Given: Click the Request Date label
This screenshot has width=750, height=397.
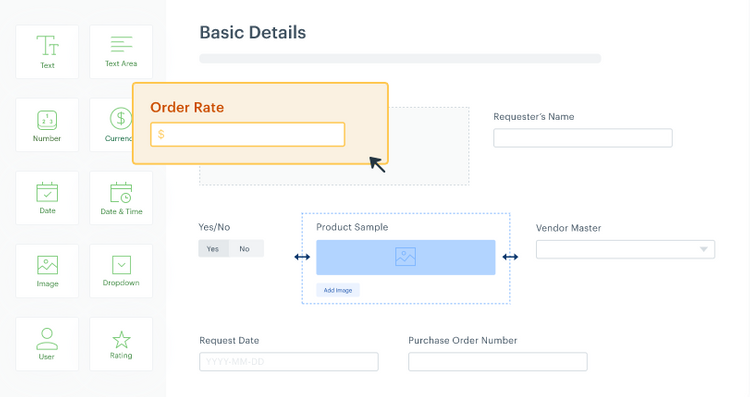Looking at the screenshot, I should tap(229, 341).
